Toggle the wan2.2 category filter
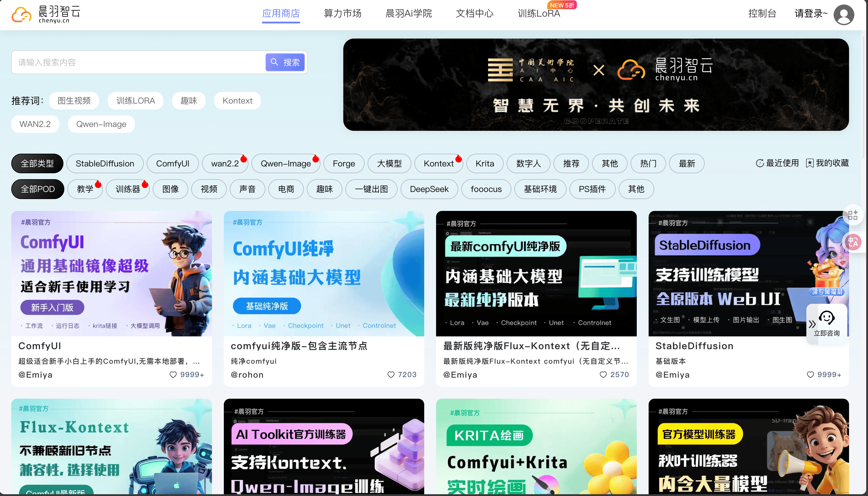Image resolution: width=868 pixels, height=496 pixels. [x=225, y=163]
